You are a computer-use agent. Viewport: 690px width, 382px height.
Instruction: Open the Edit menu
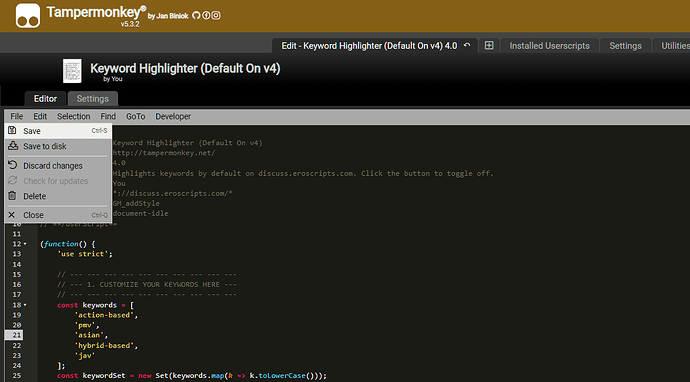coord(40,116)
